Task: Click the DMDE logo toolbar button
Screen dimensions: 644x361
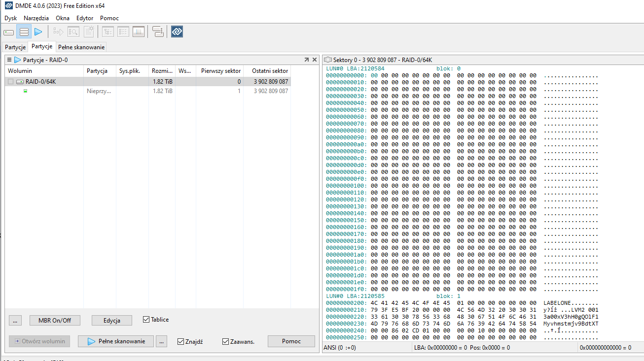Action: point(177,32)
